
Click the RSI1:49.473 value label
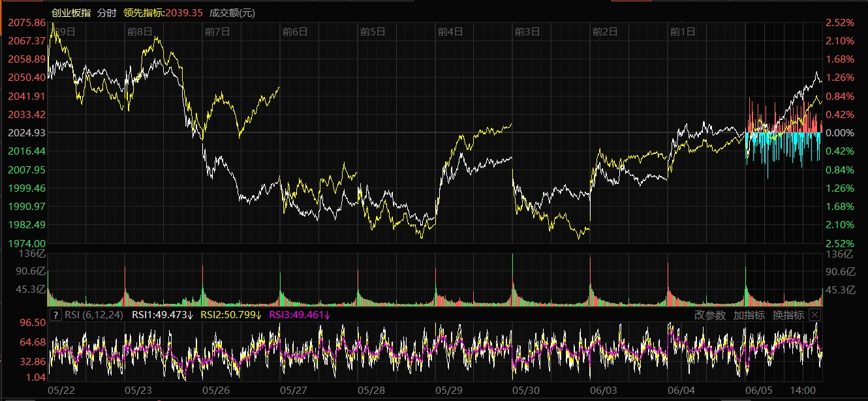coord(162,315)
